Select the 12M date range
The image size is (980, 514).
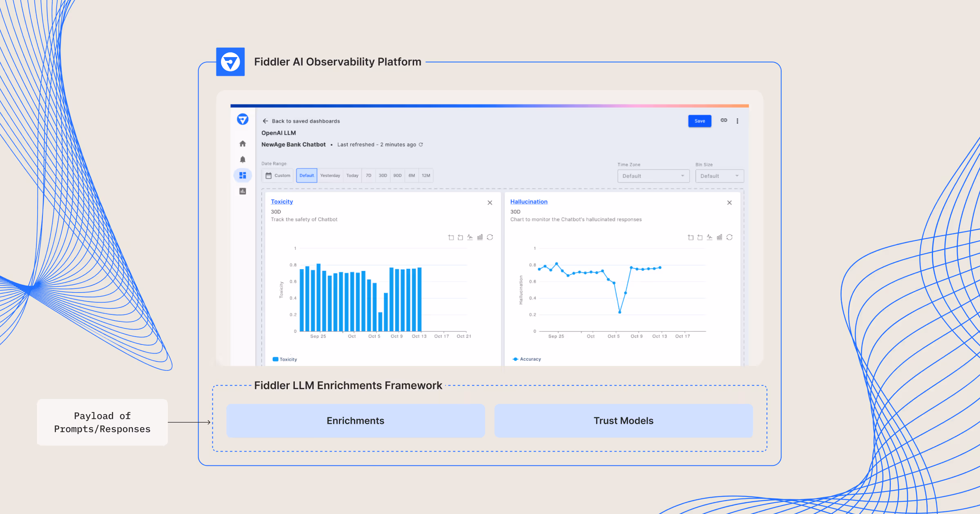[426, 175]
